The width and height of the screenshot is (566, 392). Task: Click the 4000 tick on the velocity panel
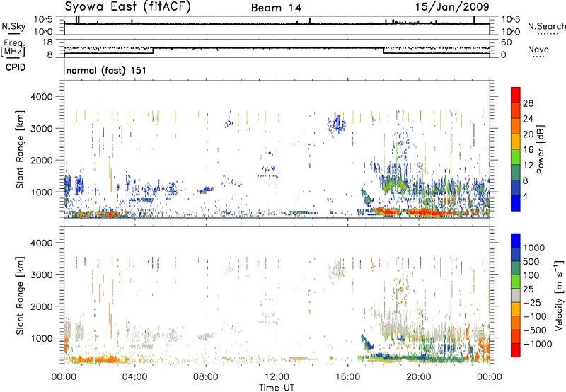(41, 243)
